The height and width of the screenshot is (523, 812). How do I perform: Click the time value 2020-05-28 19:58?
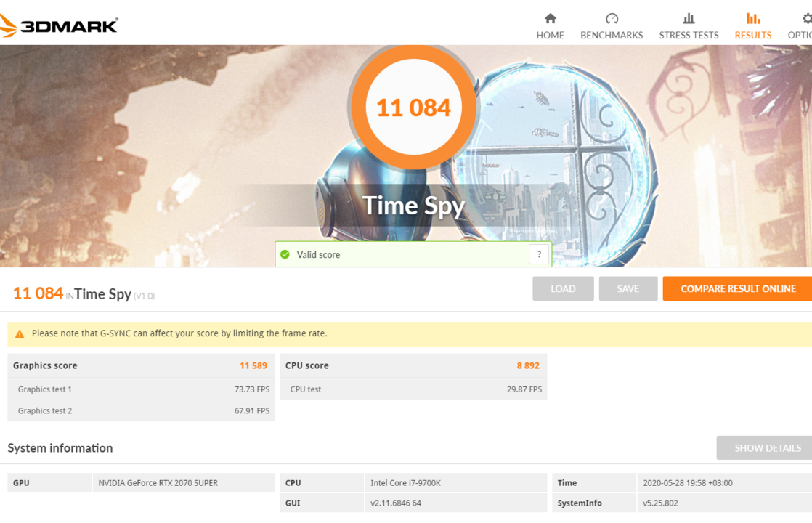click(x=688, y=482)
